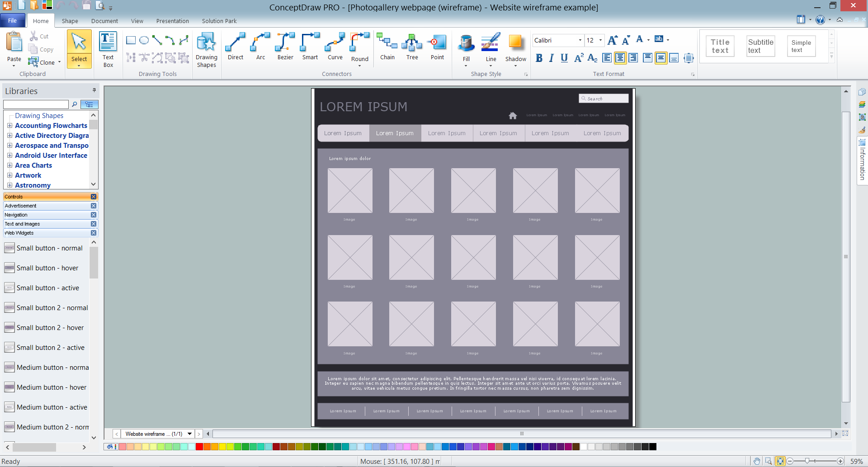Select the Tree connector
The width and height of the screenshot is (868, 467).
[x=412, y=47]
